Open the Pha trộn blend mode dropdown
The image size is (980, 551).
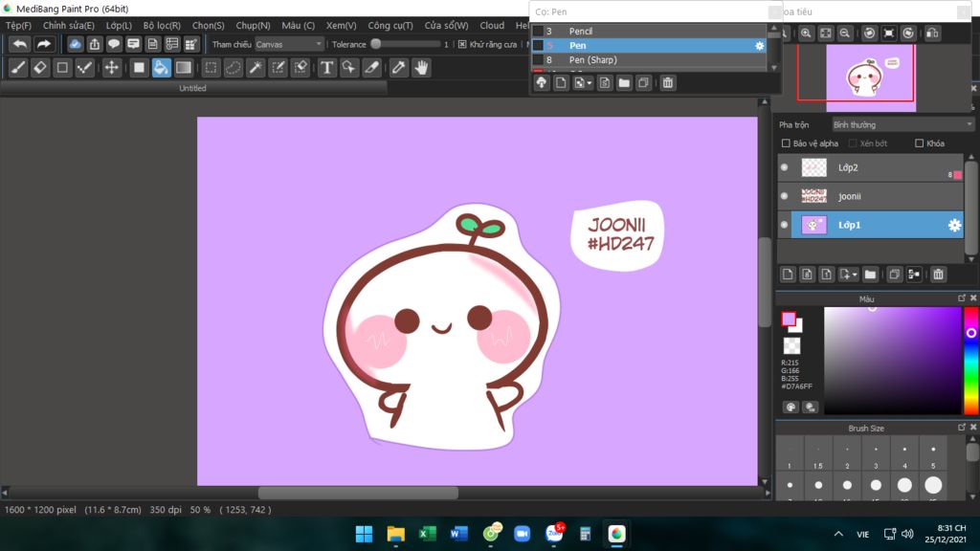[x=902, y=125]
